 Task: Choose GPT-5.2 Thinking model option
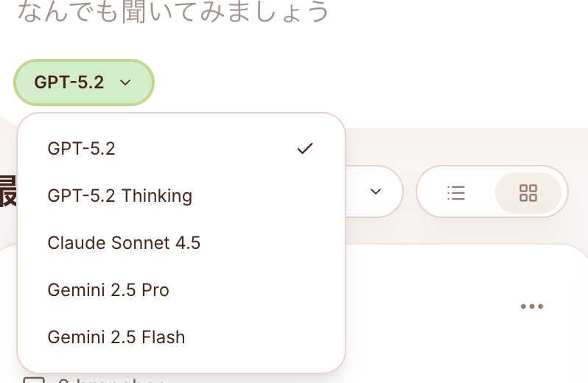119,196
